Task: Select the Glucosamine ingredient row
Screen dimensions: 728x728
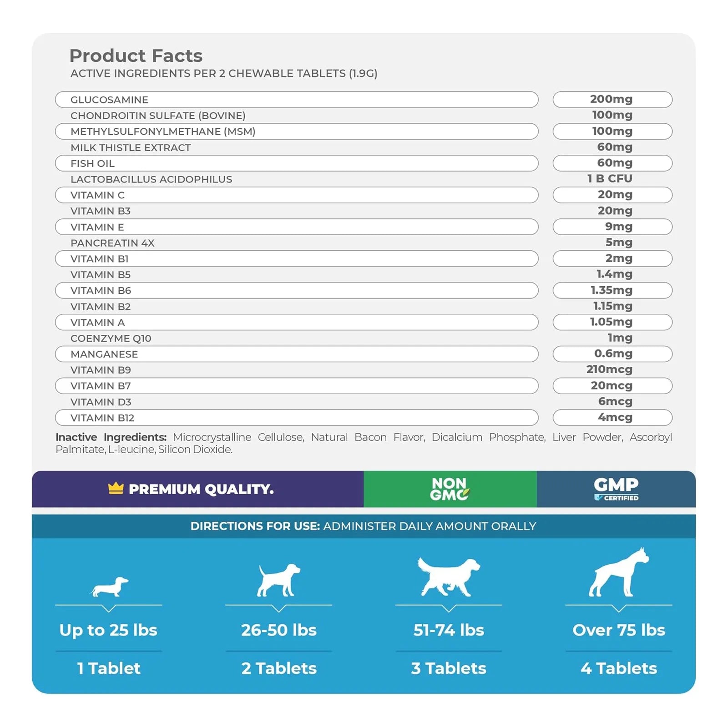Action: click(x=297, y=100)
